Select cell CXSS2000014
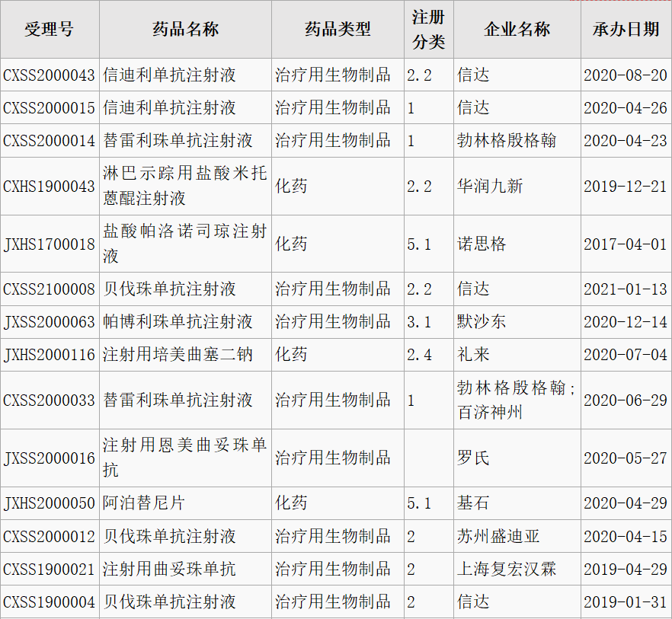Screen dimensions: 672x619 tap(49, 141)
